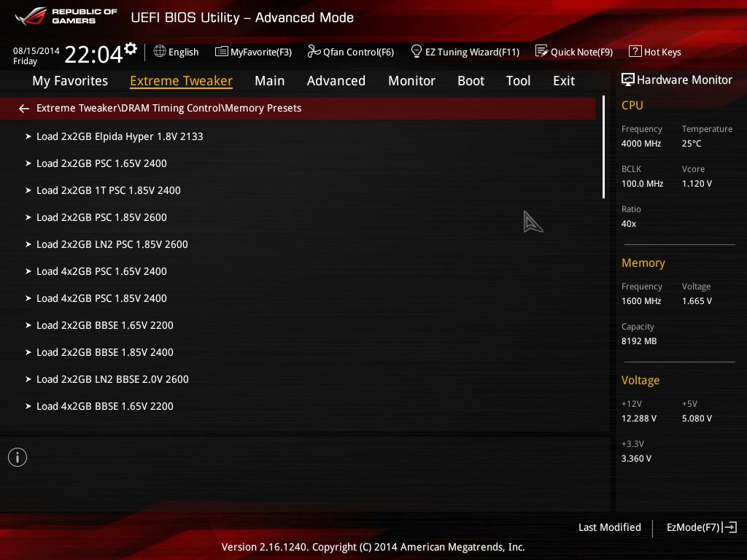The height and width of the screenshot is (560, 747).
Task: Expand arrow for 2x2GB PSC 1.85V 2600
Action: [x=28, y=217]
